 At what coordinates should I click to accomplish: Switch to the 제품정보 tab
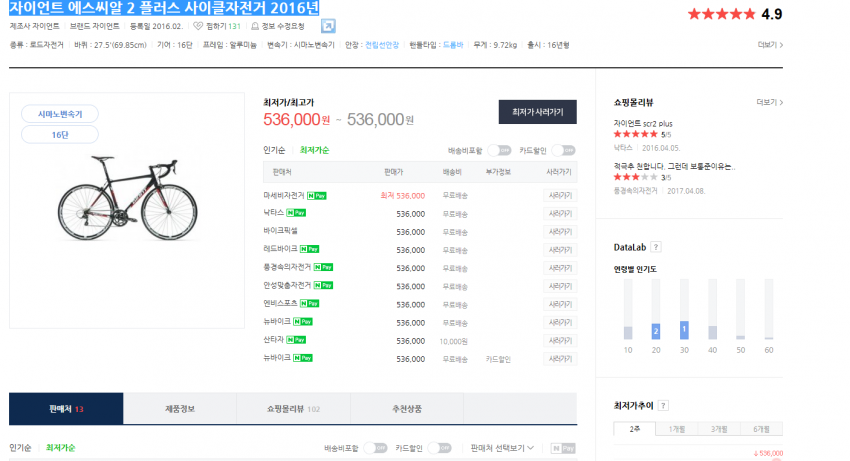pos(180,409)
